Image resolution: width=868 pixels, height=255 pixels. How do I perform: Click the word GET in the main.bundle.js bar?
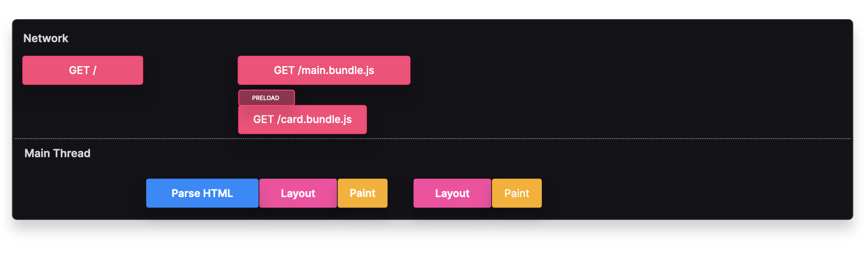pyautogui.click(x=284, y=70)
